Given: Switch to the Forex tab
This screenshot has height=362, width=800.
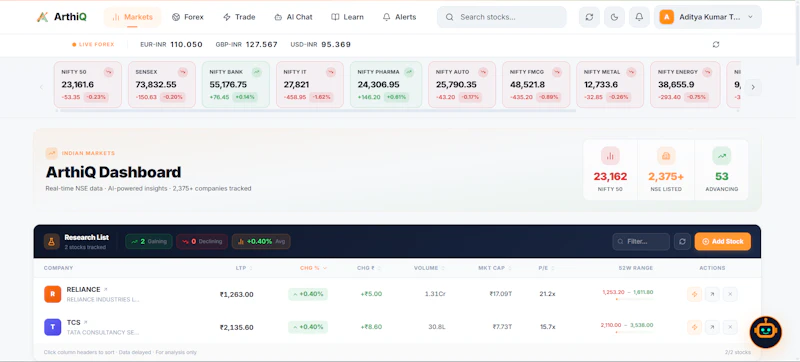Looking at the screenshot, I should (x=188, y=17).
